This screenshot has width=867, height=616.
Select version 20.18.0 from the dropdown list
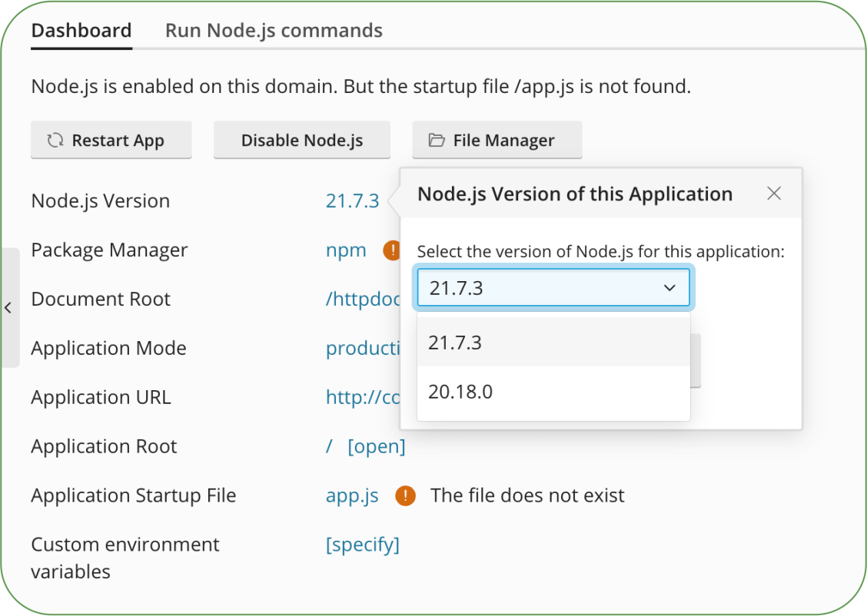(x=553, y=392)
